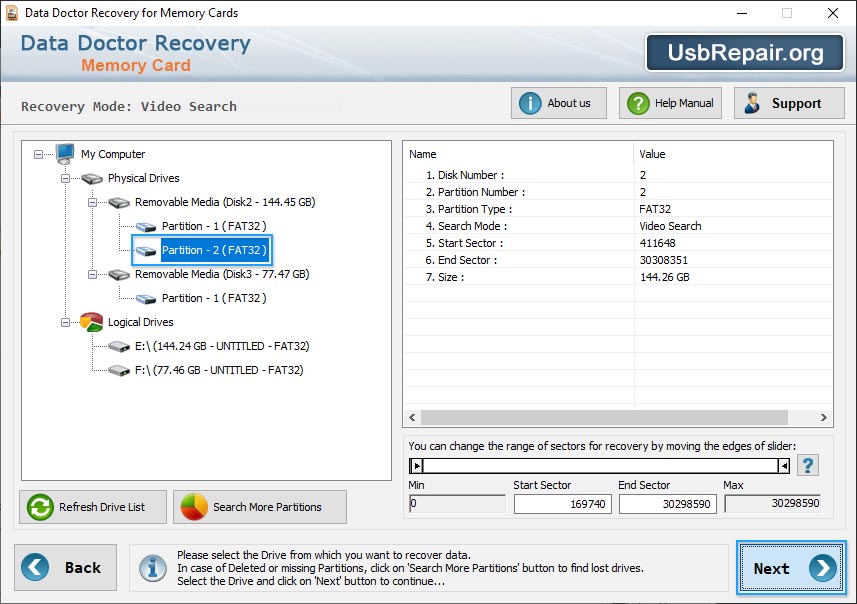Click the Max value field
Screen dimensions: 857x604
tap(773, 503)
